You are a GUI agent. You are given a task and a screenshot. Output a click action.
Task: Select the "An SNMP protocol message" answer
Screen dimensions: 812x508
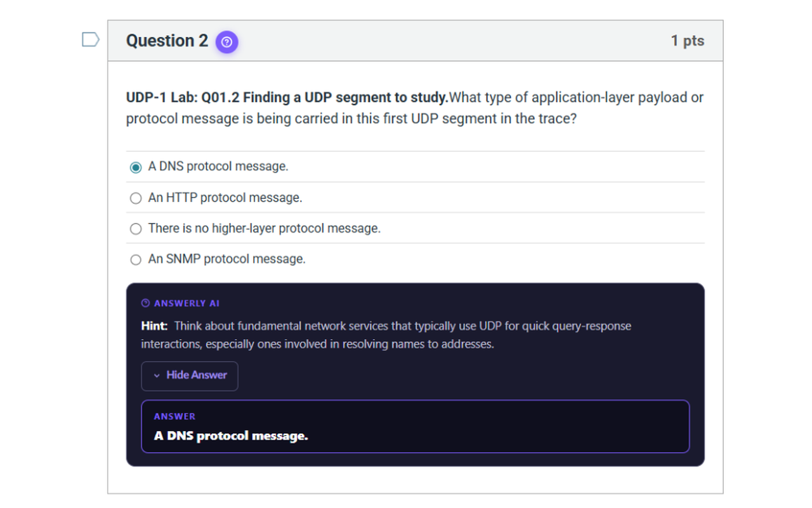pos(135,259)
